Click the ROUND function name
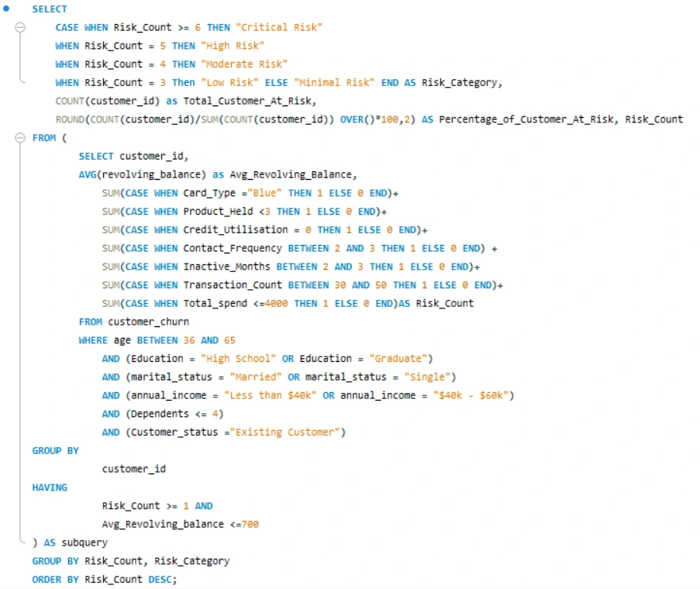 pyautogui.click(x=70, y=119)
